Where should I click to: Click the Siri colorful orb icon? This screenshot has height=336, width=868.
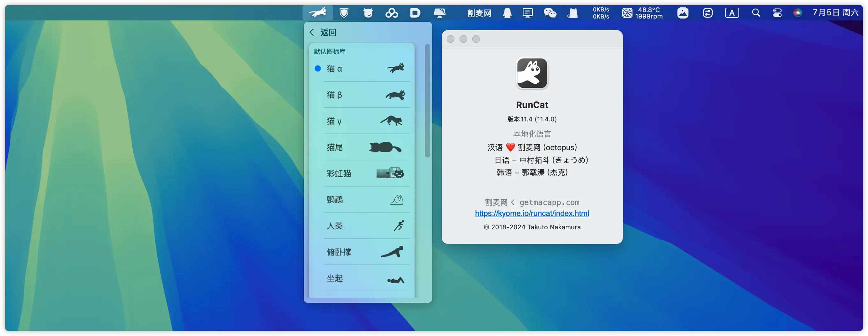click(x=797, y=13)
